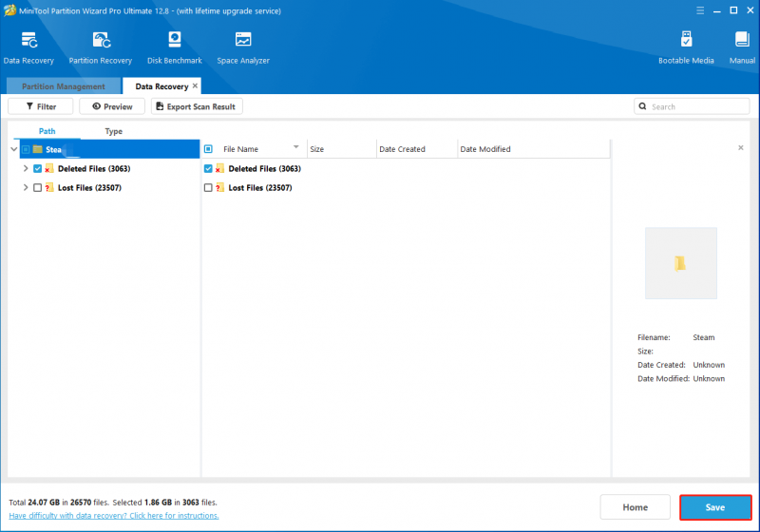Click the Filter button
The height and width of the screenshot is (532, 760).
click(41, 106)
